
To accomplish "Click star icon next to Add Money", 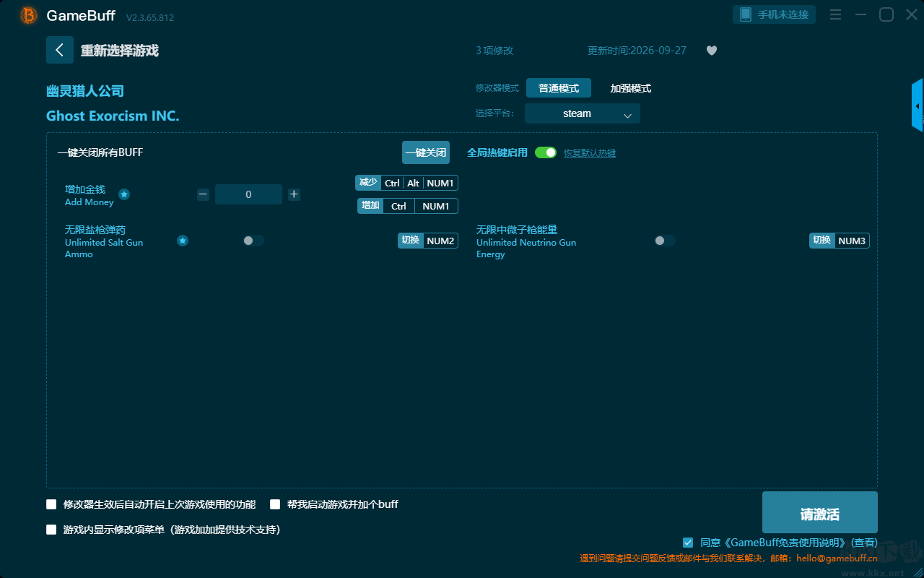I will tap(124, 194).
